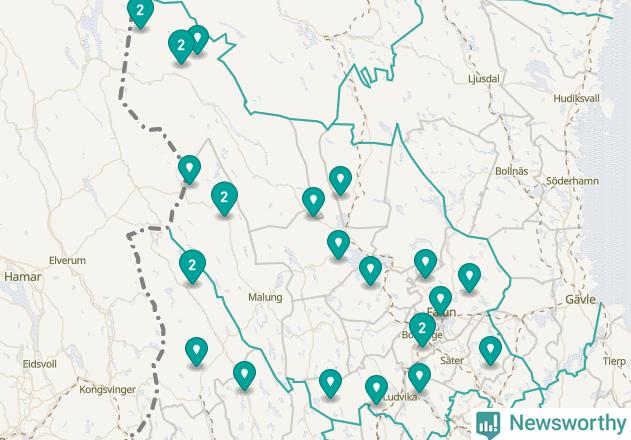Viewport: 631px width, 440px height.
Task: Click the marker northwest of Malung labeled 2
Action: [224, 196]
